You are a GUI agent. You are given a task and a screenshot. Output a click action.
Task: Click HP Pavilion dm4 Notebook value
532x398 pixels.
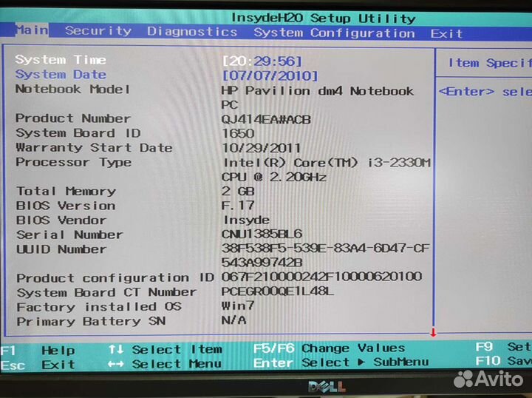(317, 91)
